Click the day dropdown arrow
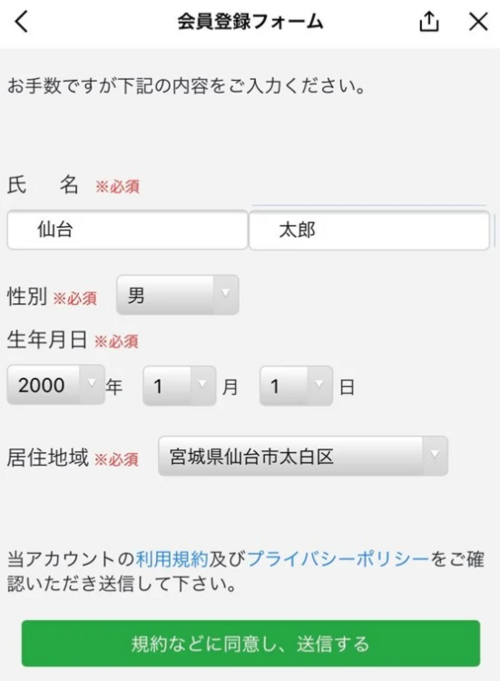 pyautogui.click(x=319, y=384)
